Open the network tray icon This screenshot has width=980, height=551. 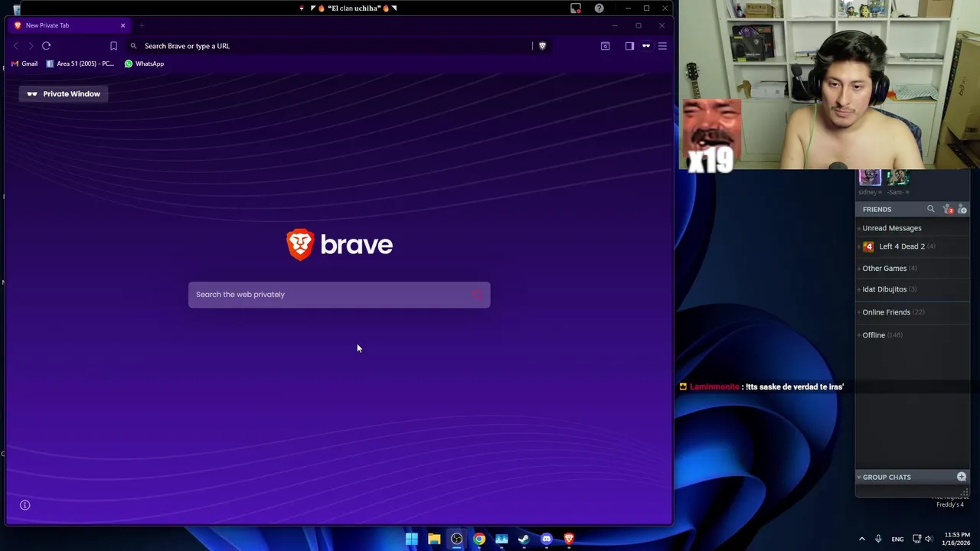[917, 539]
